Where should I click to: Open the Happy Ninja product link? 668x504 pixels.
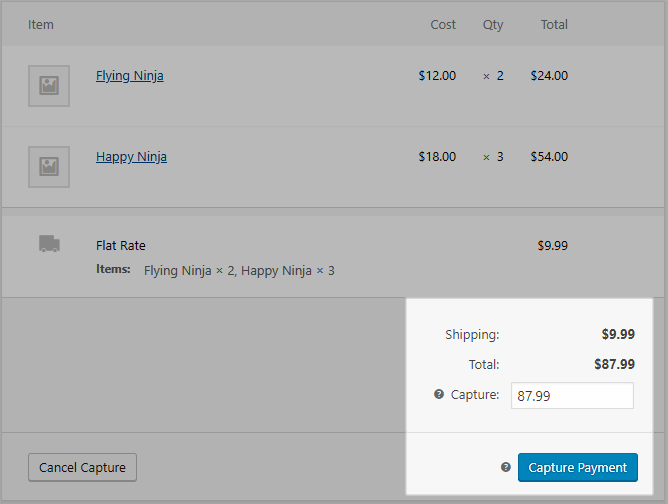131,157
